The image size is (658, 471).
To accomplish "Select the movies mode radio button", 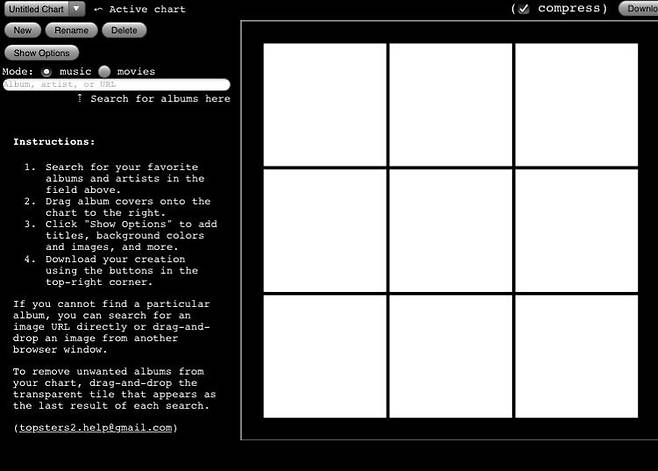I will pos(104,72).
